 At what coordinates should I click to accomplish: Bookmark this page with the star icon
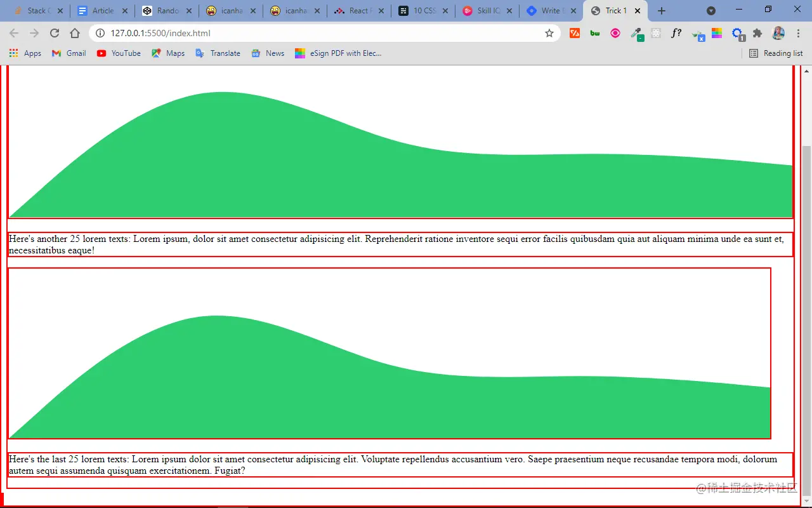point(549,33)
